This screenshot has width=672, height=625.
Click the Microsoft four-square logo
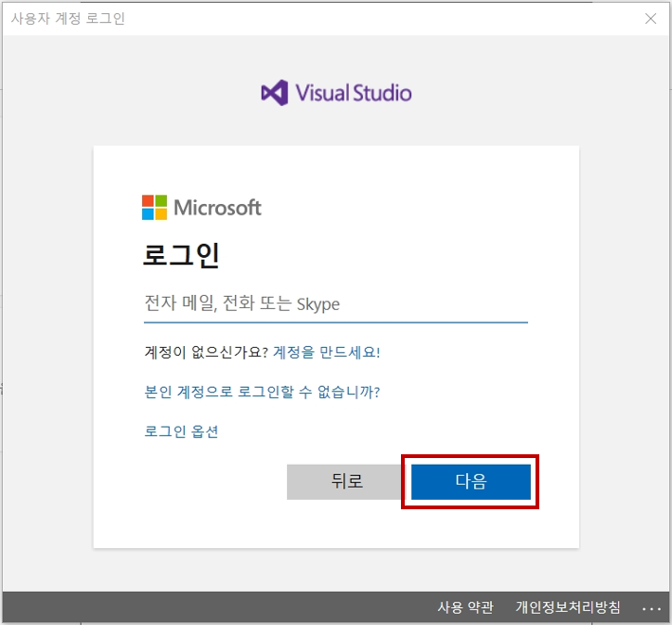pos(154,208)
